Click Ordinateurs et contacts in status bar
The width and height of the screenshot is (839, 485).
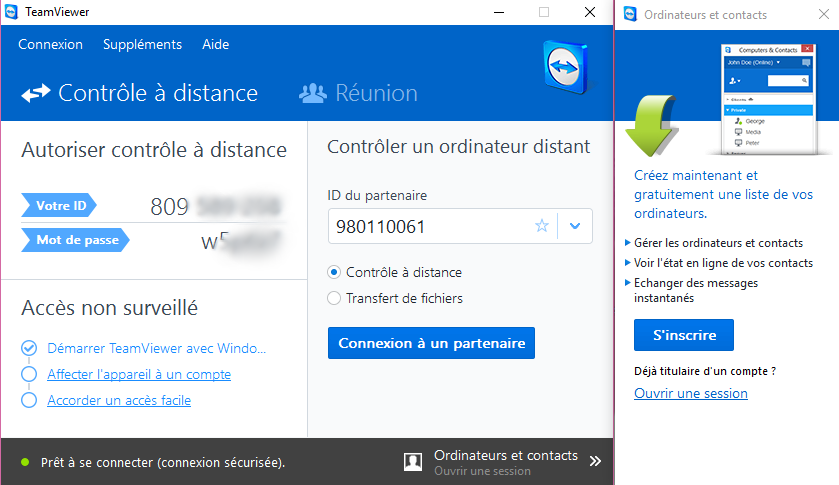point(506,456)
